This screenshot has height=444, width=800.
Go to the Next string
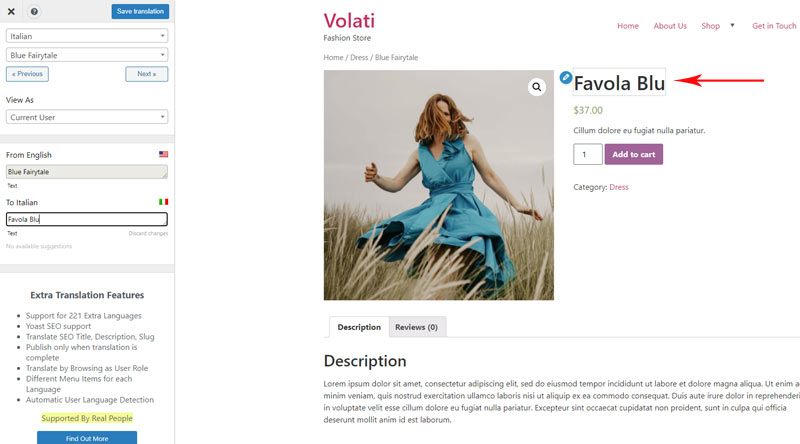click(146, 74)
